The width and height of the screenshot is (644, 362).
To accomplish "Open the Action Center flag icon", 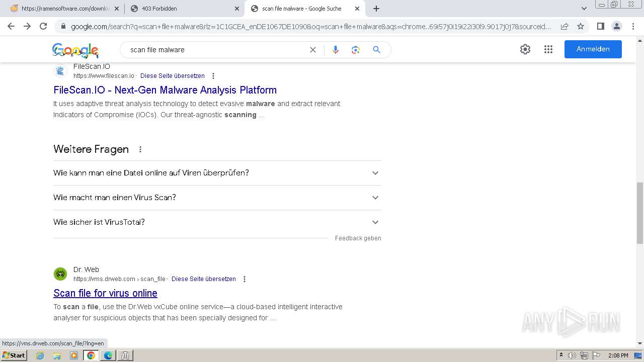I will click(596, 355).
